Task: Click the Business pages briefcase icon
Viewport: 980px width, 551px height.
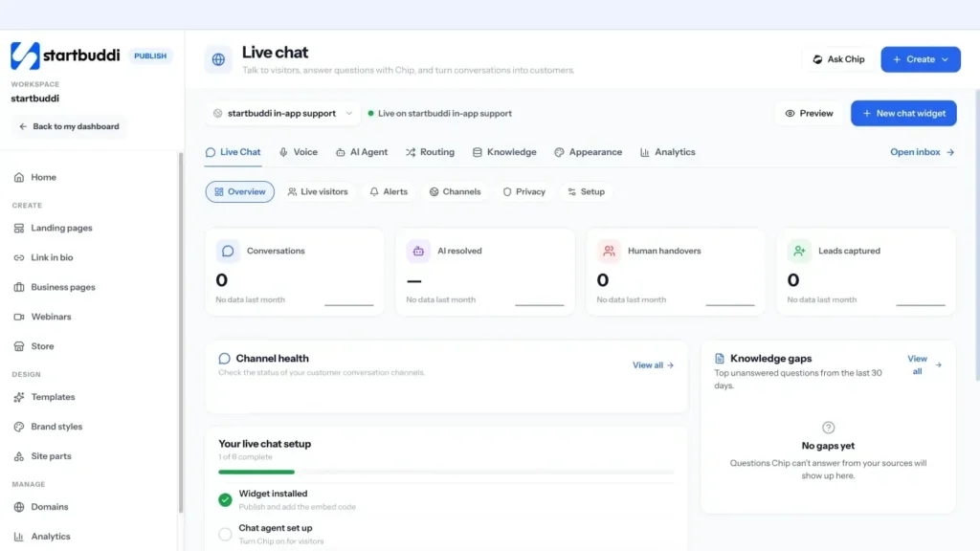Action: 19,287
